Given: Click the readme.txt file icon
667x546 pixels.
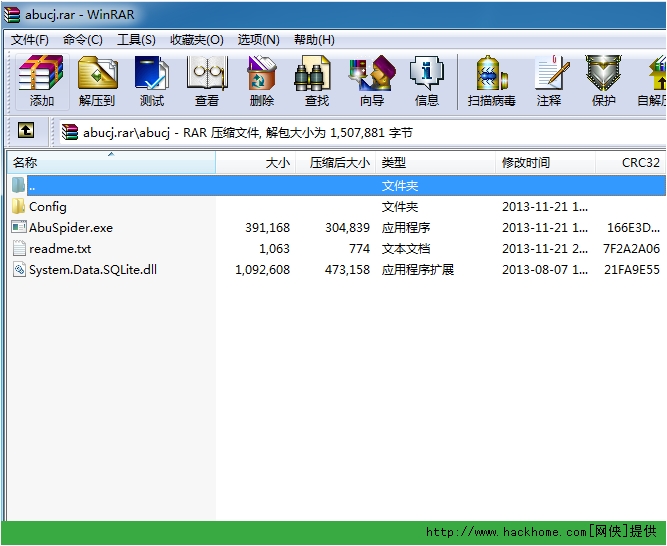Looking at the screenshot, I should click(19, 248).
